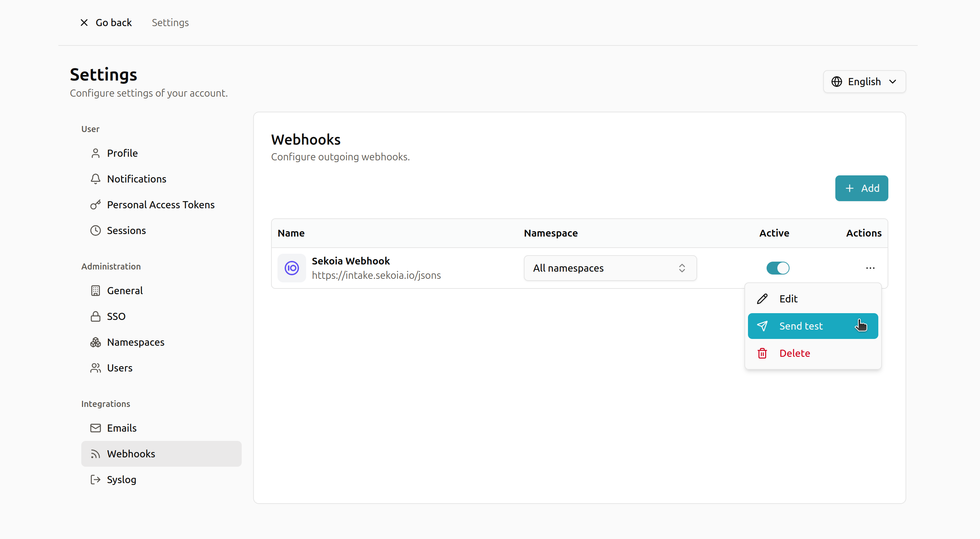Viewport: 980px width, 539px height.
Task: Open the three-dot actions menu for Sekoia Webhook
Action: [x=870, y=268]
